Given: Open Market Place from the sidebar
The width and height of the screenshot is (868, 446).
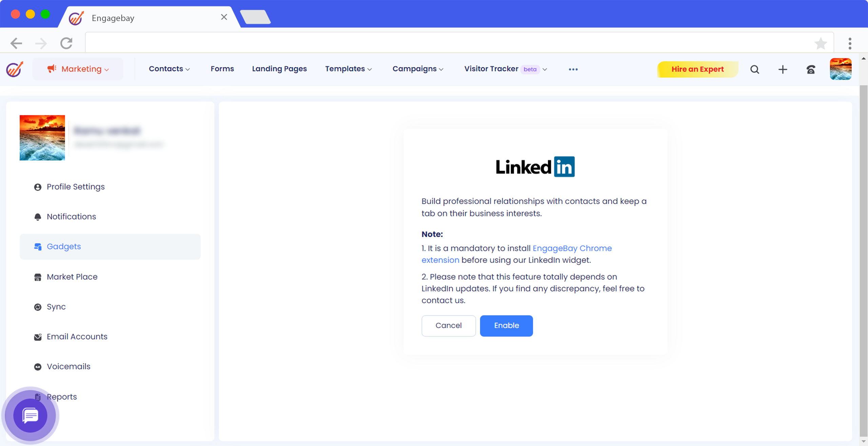Looking at the screenshot, I should click(x=110, y=277).
